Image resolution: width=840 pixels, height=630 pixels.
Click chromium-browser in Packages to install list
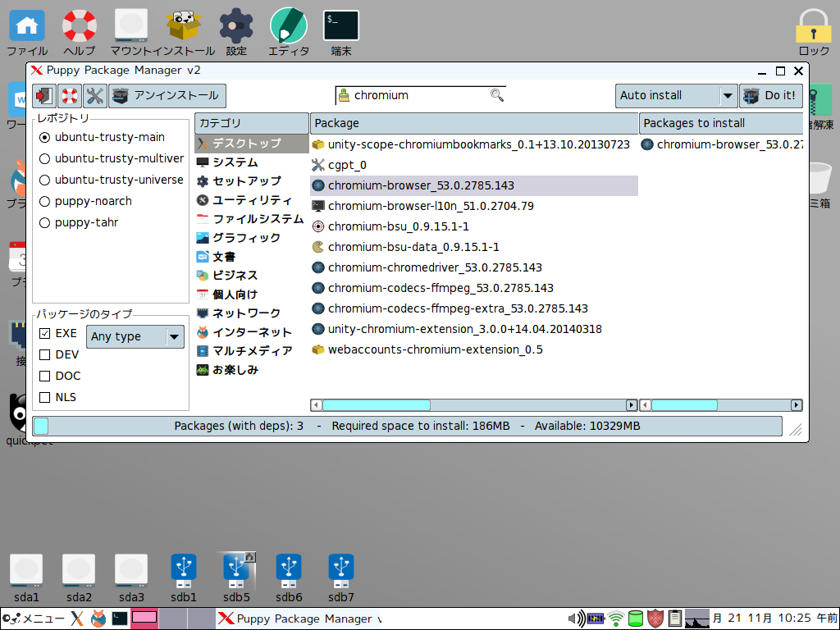point(722,144)
